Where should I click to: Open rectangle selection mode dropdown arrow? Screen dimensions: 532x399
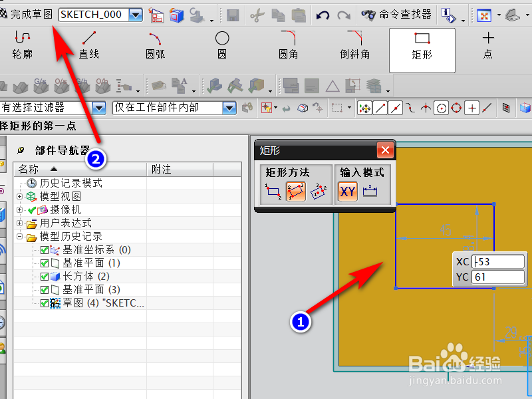coord(349,108)
